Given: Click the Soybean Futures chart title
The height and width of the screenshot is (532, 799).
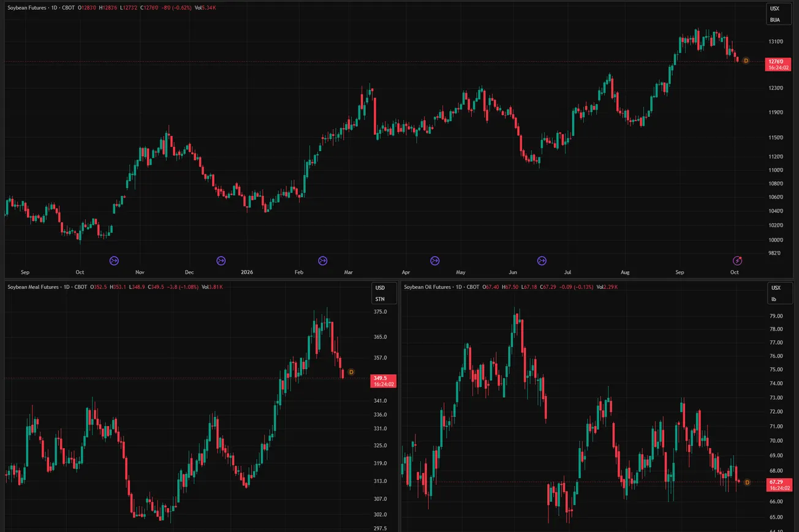Looking at the screenshot, I should (x=28, y=7).
